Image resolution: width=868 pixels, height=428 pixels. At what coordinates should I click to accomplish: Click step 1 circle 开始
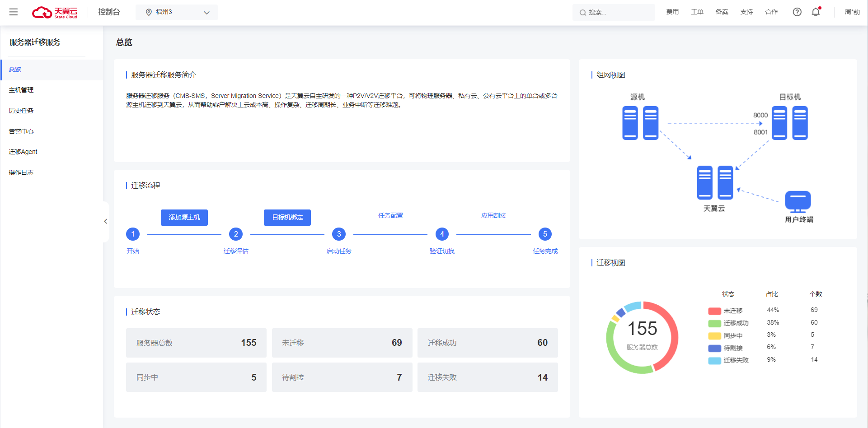[x=133, y=234]
